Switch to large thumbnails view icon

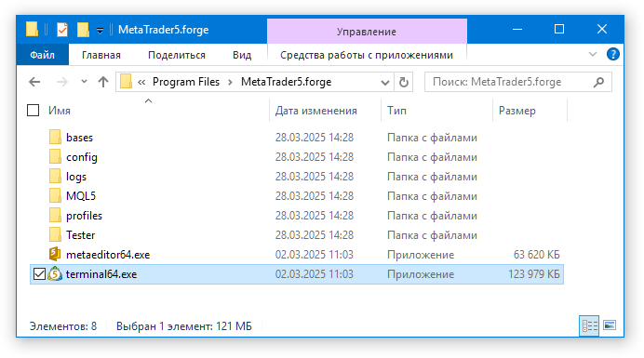coord(610,325)
